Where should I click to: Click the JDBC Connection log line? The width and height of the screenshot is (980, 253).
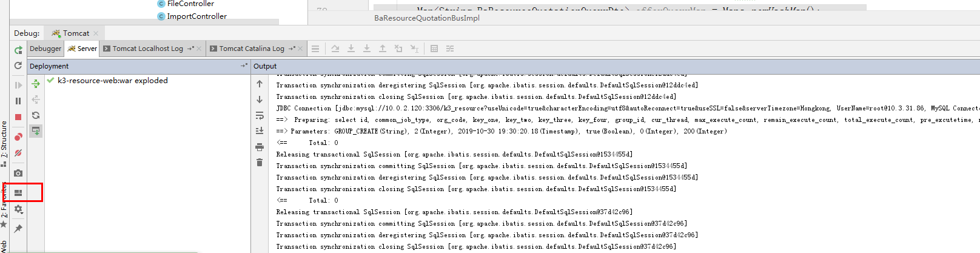628,108
